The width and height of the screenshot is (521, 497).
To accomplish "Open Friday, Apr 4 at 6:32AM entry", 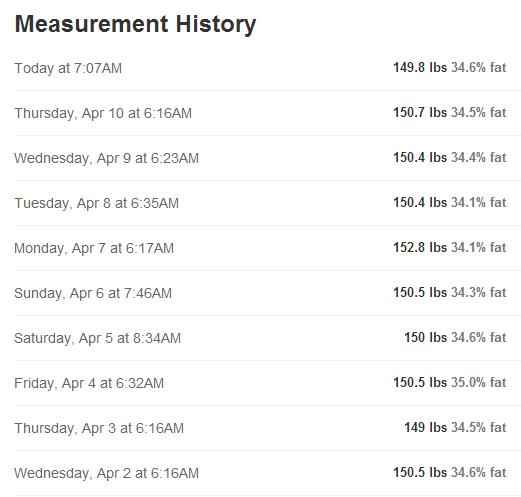I will click(267, 383).
